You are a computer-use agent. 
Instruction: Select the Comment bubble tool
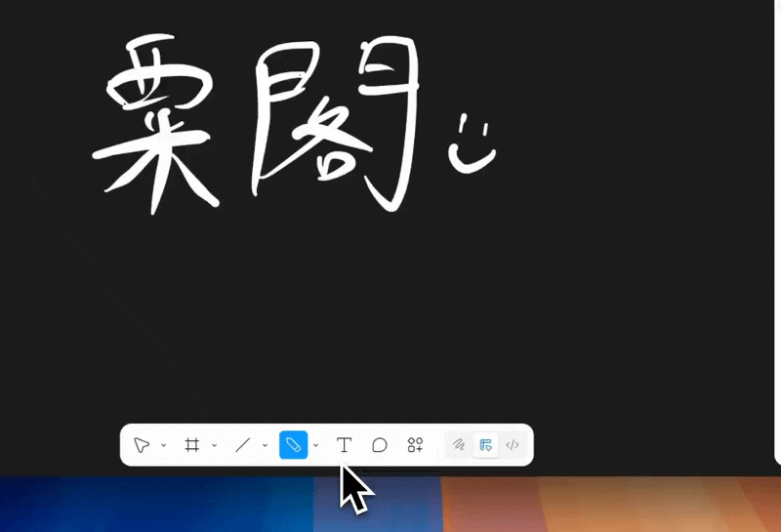[x=380, y=445]
